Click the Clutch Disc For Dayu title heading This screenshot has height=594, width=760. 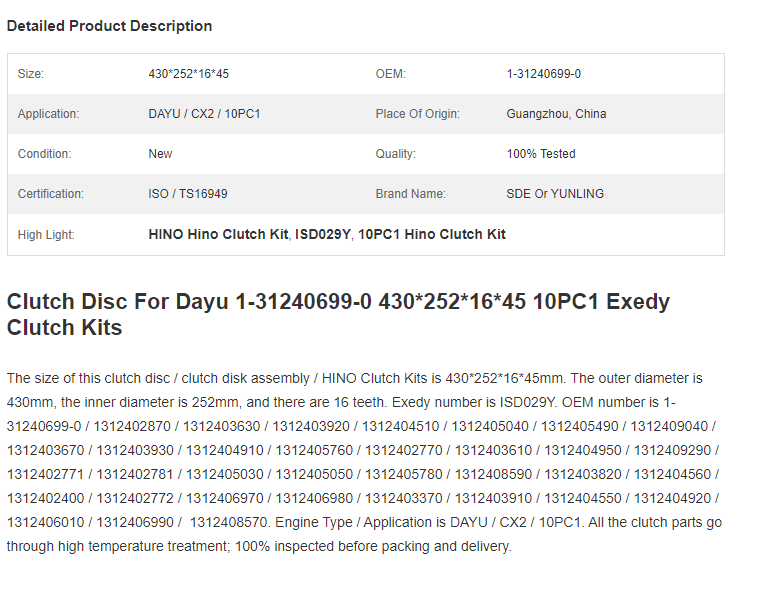pyautogui.click(x=338, y=314)
